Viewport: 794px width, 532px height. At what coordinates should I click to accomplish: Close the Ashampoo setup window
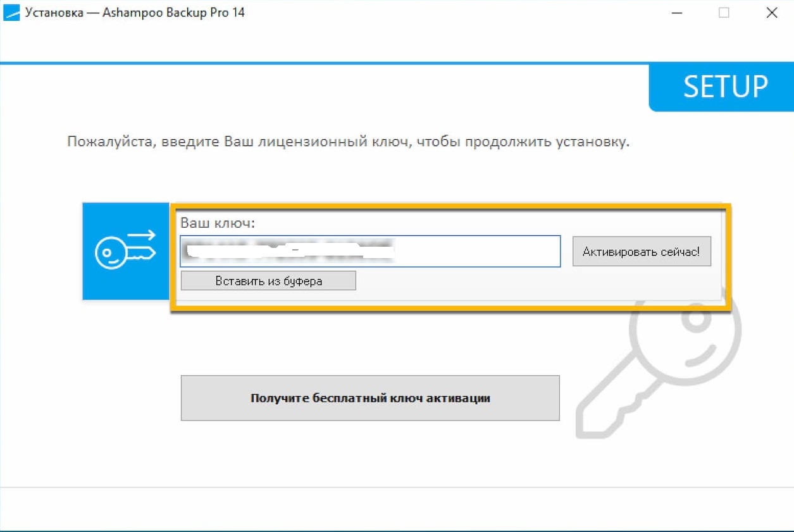[x=771, y=13]
